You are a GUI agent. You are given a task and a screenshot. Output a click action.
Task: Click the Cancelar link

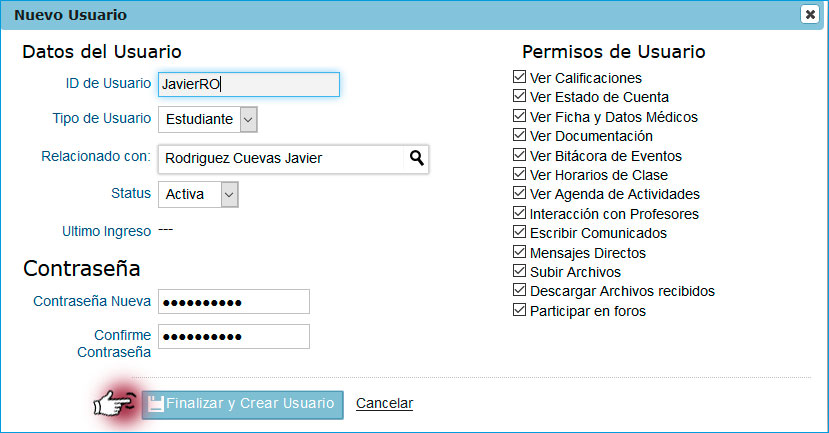[384, 404]
